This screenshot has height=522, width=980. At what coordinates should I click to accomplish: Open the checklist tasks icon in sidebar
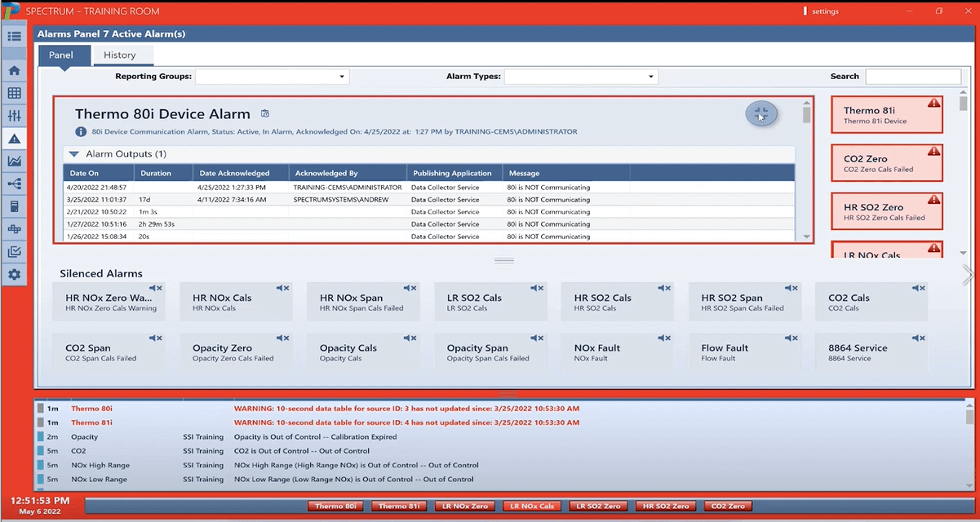pyautogui.click(x=14, y=253)
